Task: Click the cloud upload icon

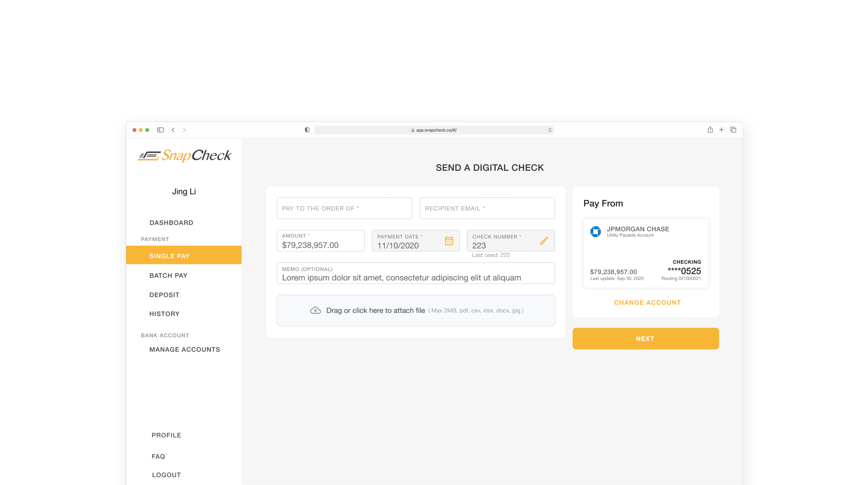Action: click(x=315, y=310)
